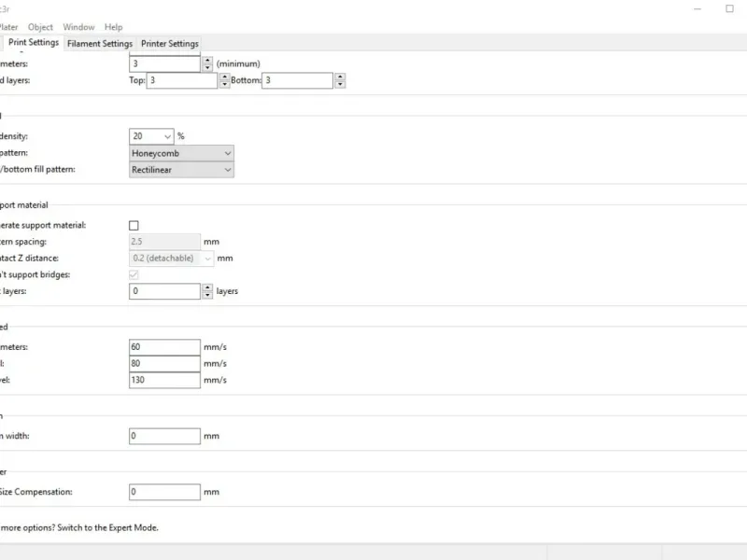Click the travel speed field showing 130
Image resolution: width=747 pixels, height=560 pixels.
[165, 380]
